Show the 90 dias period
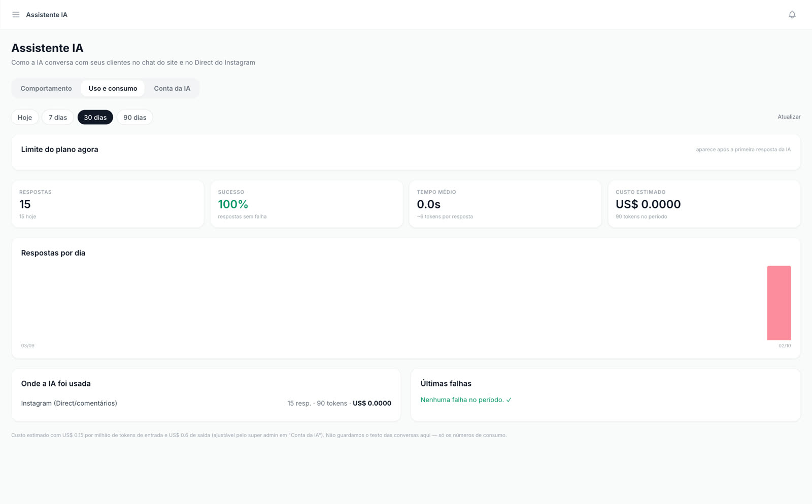 tap(135, 117)
